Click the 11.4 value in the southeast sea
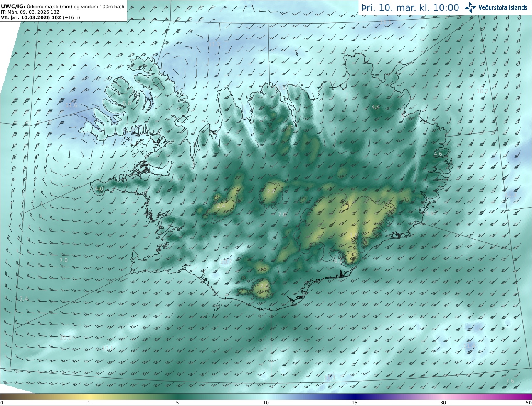 point(469,346)
